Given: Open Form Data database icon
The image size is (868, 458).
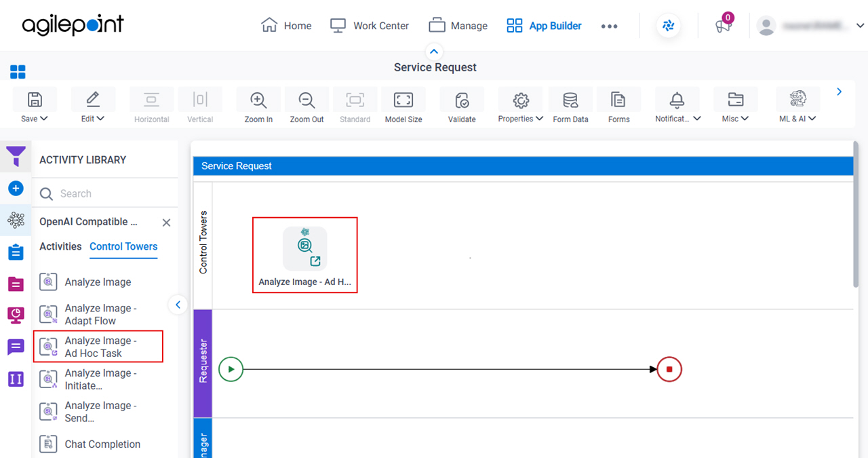Looking at the screenshot, I should pos(570,100).
